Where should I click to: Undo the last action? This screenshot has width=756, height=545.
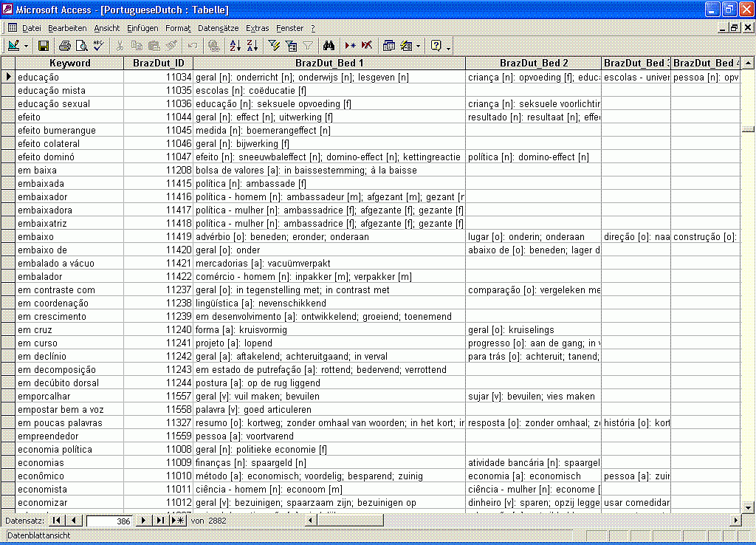193,46
